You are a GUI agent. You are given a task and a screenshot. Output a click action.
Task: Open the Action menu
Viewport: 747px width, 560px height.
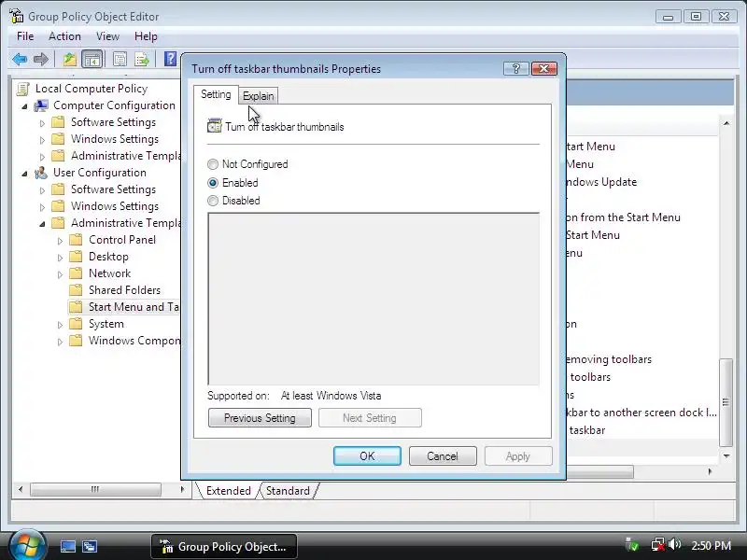[64, 36]
